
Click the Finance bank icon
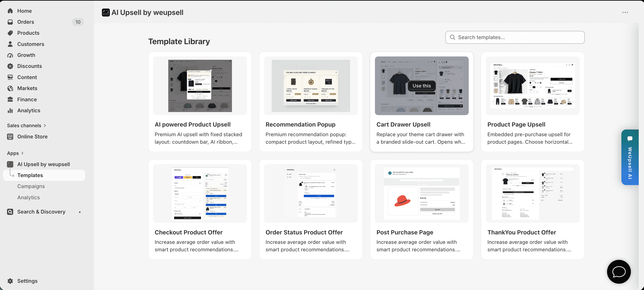pyautogui.click(x=10, y=99)
